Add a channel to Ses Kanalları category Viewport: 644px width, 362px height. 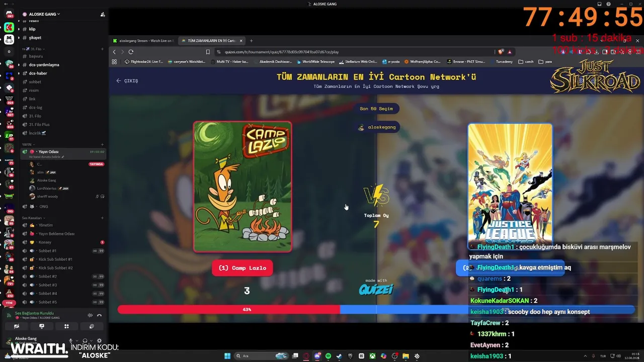coord(102,218)
